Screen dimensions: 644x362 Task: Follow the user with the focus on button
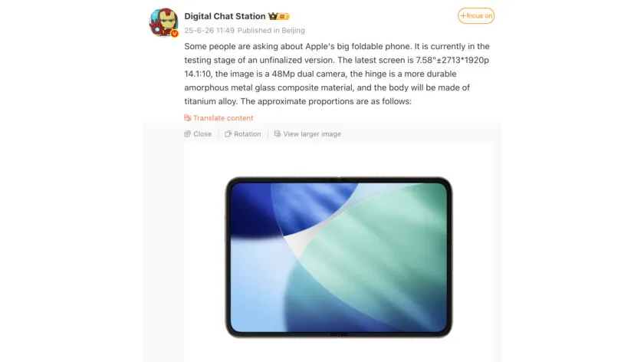[476, 15]
